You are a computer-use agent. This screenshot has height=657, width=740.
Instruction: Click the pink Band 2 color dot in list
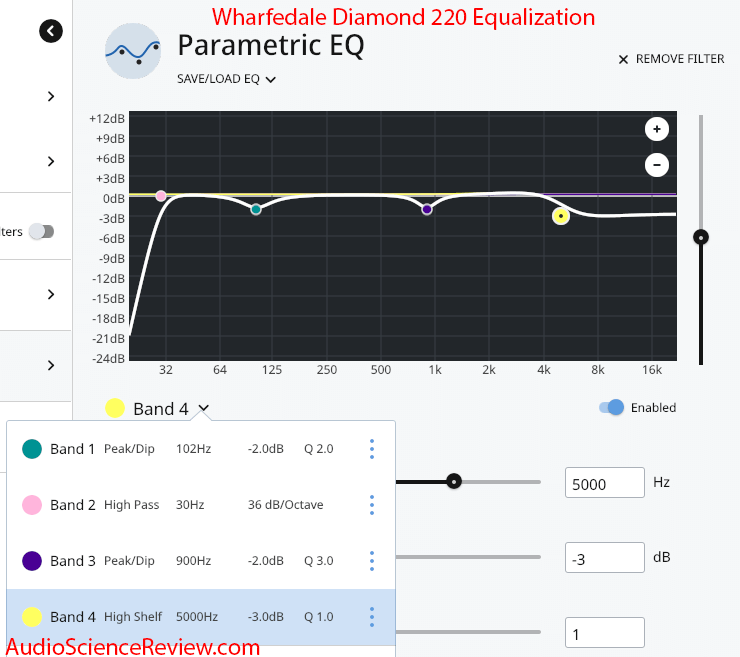point(32,505)
